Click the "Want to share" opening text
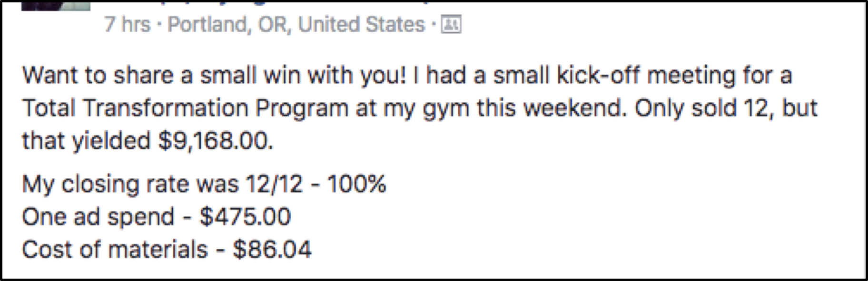Viewport: 868px width, 281px height. point(98,76)
